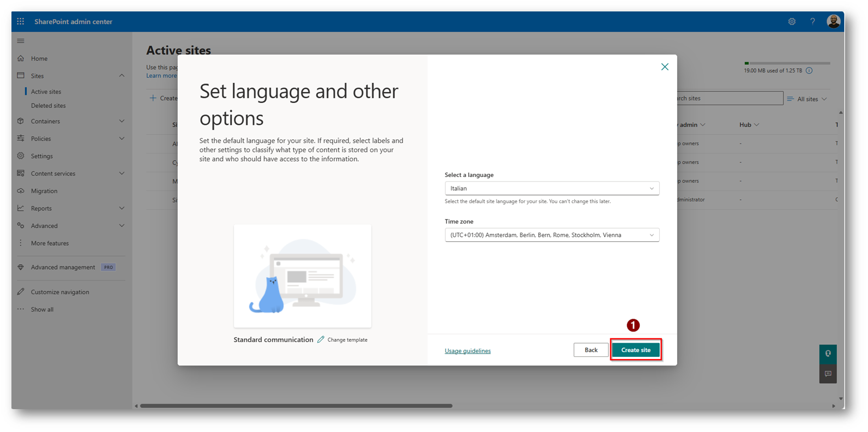The height and width of the screenshot is (432, 868).
Task: Click the Create site button
Action: [636, 350]
